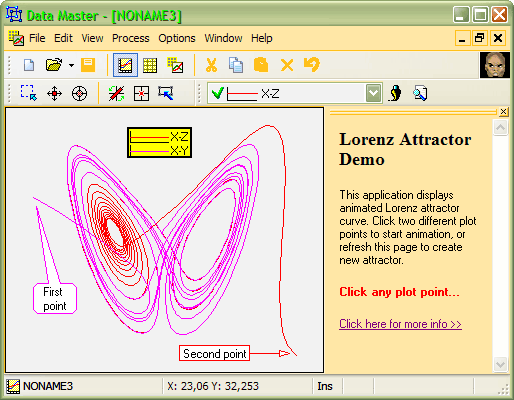The width and height of the screenshot is (514, 400).
Task: Toggle the green checkmark for X-Z series
Action: [217, 93]
